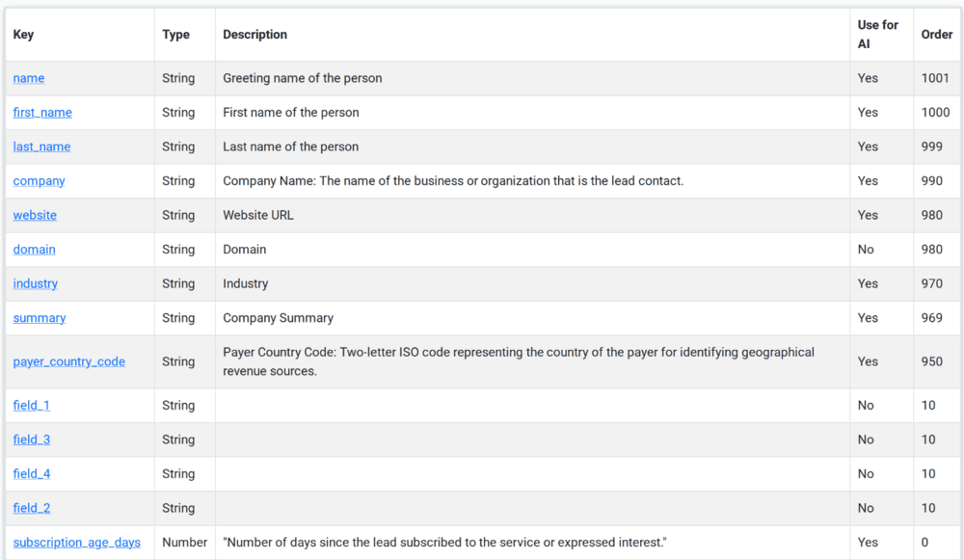Viewport: 964px width, 560px height.
Task: Select the company key link
Action: click(40, 181)
